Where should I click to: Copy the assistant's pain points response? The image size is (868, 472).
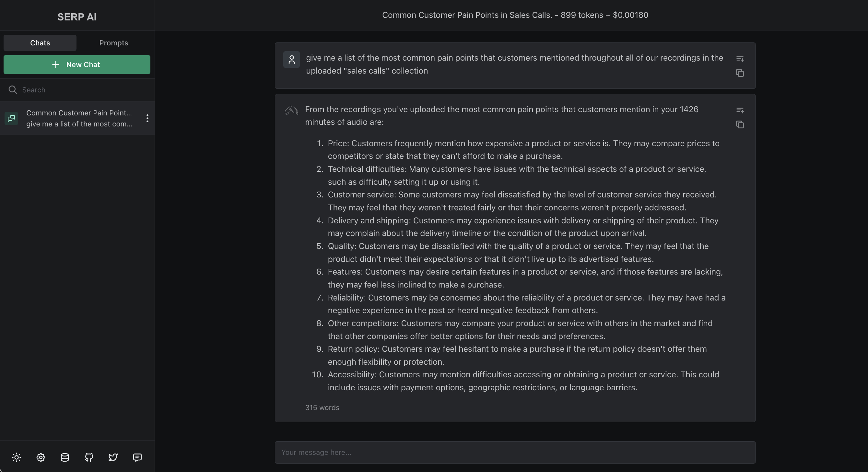pos(740,125)
